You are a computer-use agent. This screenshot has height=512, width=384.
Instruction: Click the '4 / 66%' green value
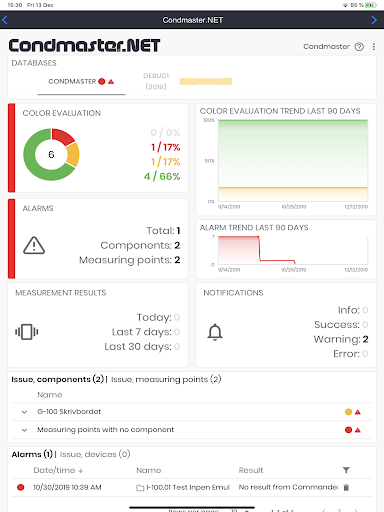(x=162, y=176)
